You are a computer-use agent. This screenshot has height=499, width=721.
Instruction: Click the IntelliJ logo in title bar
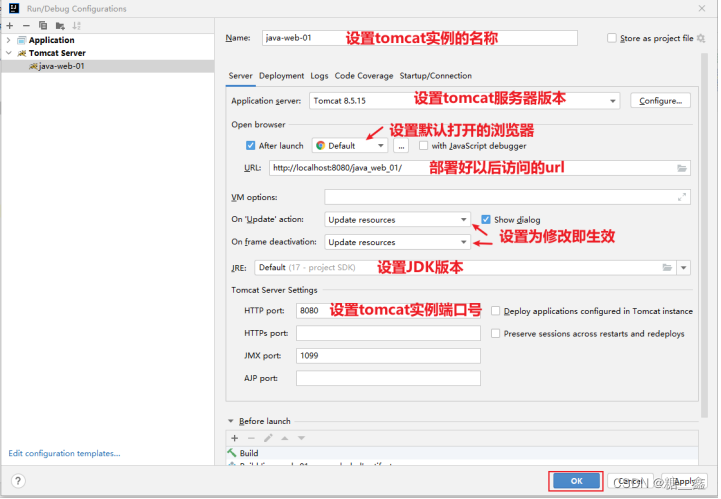[x=14, y=8]
